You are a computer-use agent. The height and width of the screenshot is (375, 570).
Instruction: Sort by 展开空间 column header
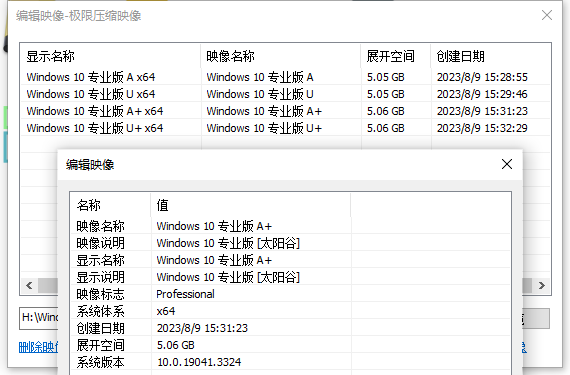click(396, 56)
